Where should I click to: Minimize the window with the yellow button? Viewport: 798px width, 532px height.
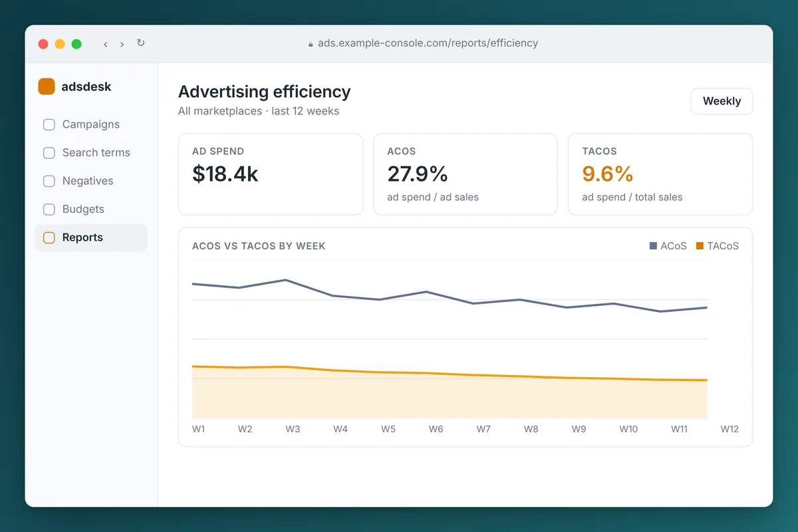pos(60,44)
